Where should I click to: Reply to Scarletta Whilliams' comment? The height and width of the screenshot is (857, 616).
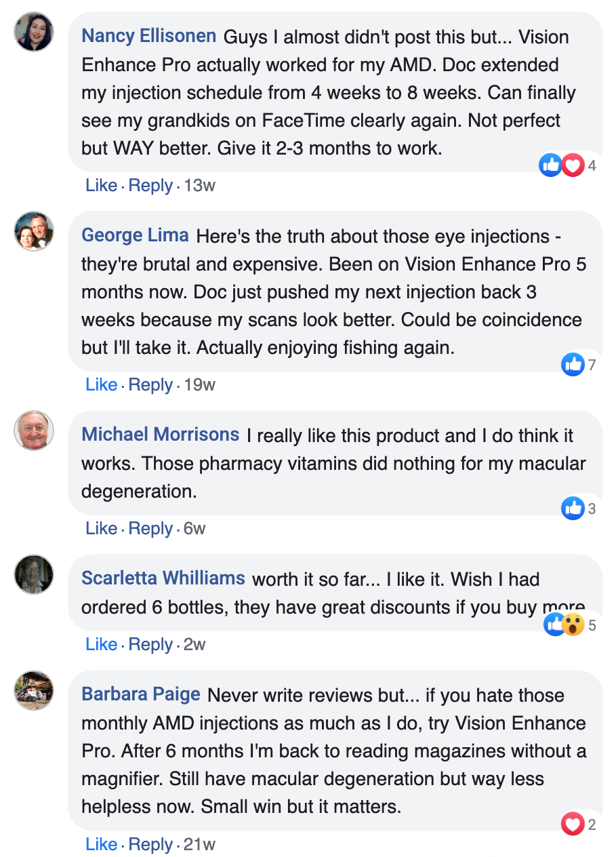point(150,644)
